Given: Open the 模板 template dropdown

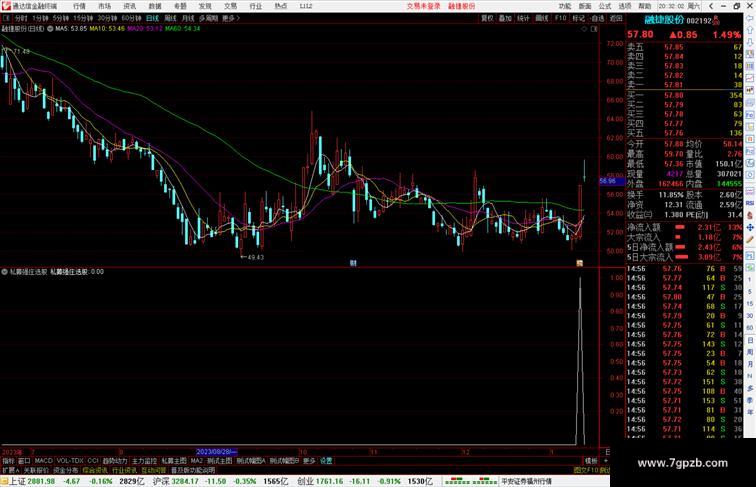Looking at the screenshot, I should click(591, 461).
